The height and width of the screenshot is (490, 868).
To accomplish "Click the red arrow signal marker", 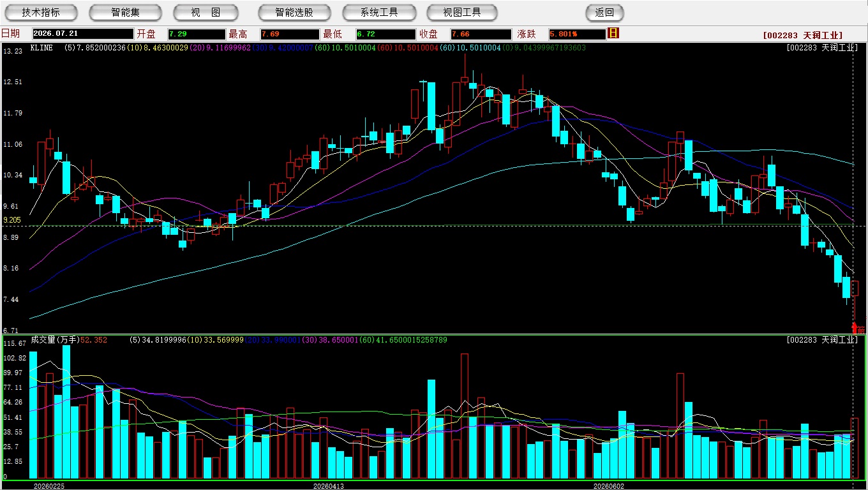I will (x=855, y=328).
